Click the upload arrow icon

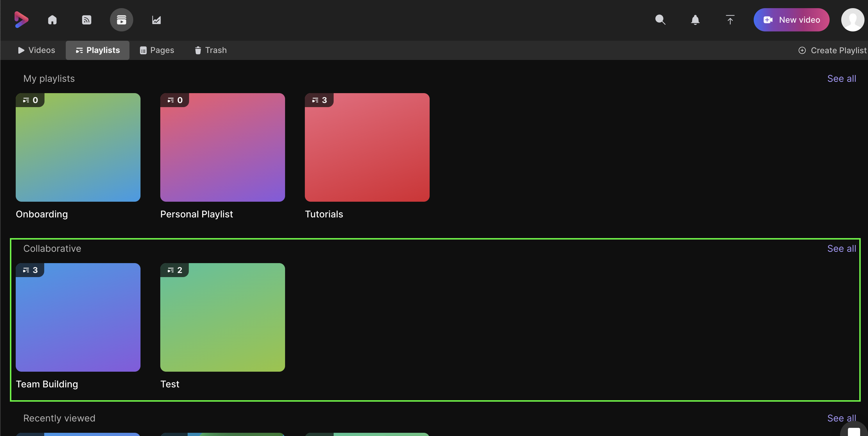pyautogui.click(x=730, y=20)
